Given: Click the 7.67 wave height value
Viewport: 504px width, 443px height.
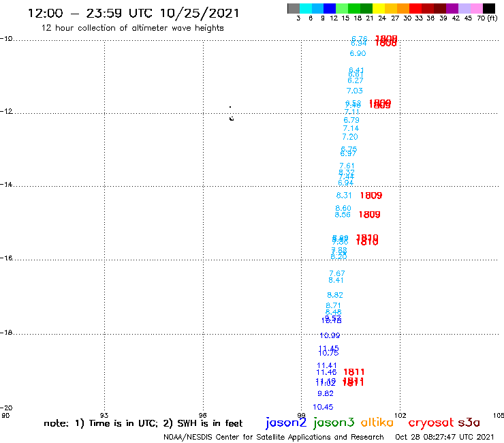Looking at the screenshot, I should [x=337, y=273].
